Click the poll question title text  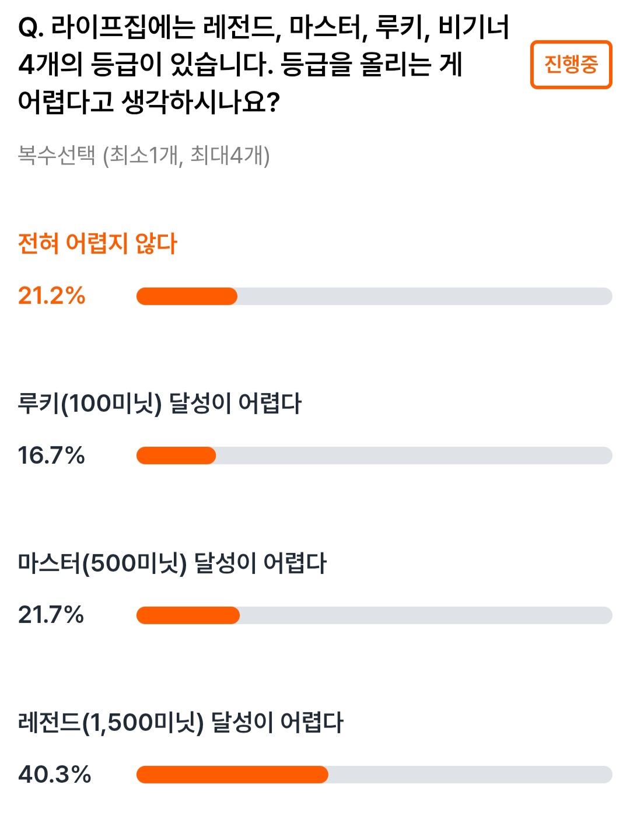264,64
